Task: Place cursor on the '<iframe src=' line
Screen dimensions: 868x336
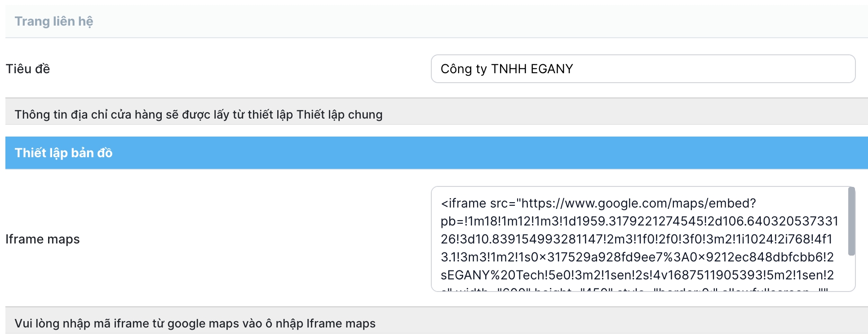Action: 478,203
